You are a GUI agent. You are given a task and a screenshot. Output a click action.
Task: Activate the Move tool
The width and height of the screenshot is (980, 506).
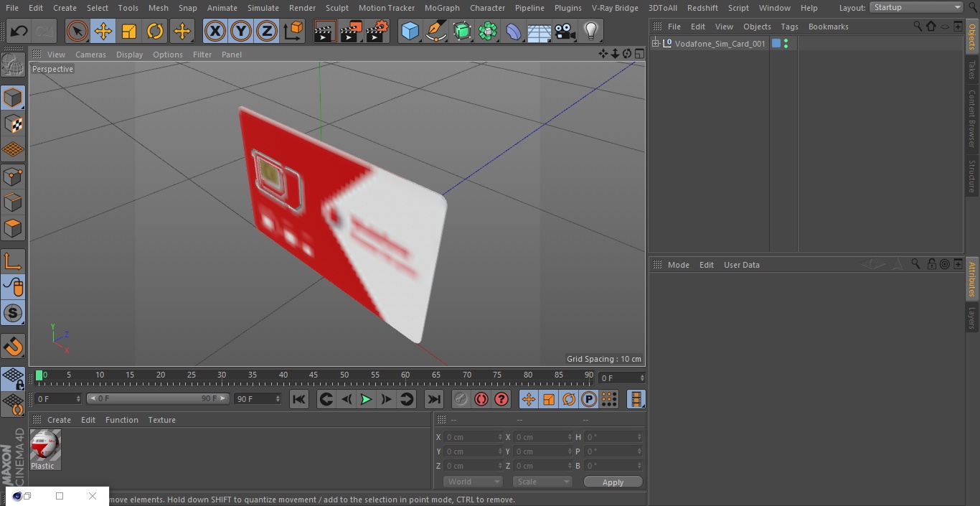(x=103, y=31)
